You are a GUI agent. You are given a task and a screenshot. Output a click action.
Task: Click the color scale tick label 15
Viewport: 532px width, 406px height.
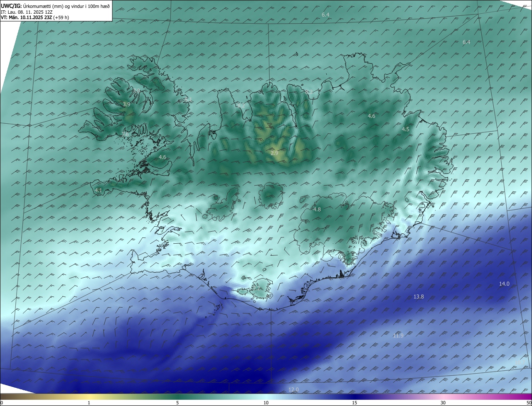[355, 403]
